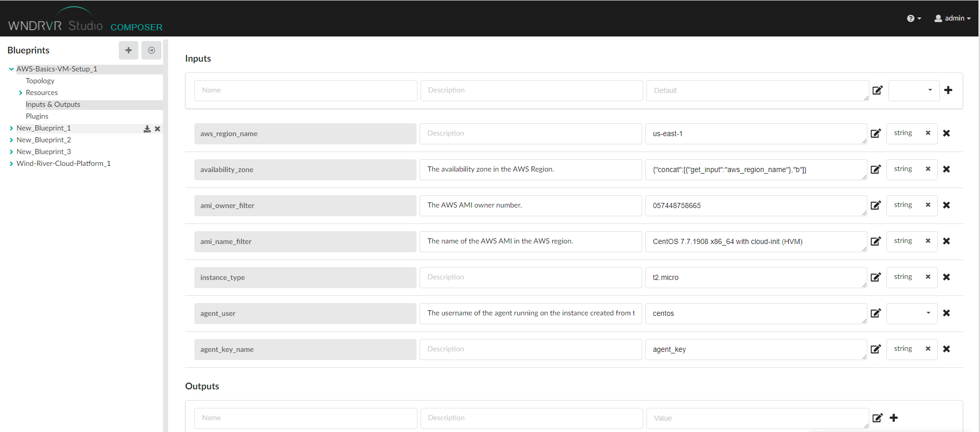980x432 pixels.
Task: Focus the new input Description field
Action: click(532, 90)
